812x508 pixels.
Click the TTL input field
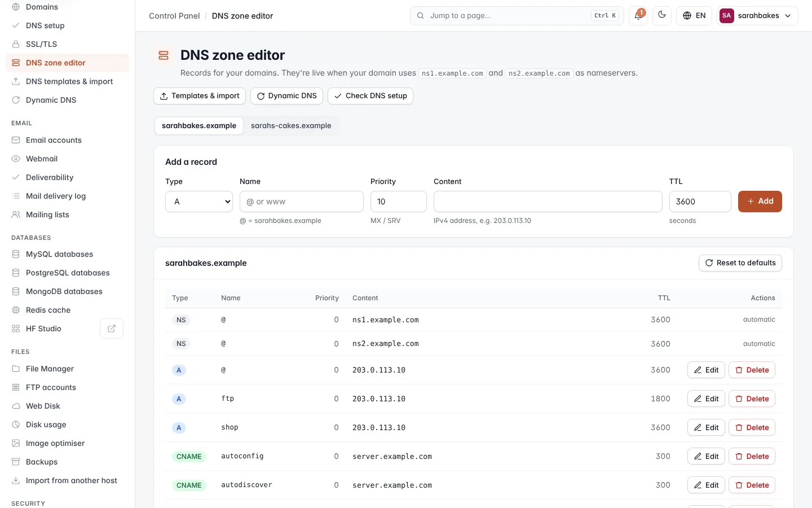pyautogui.click(x=700, y=202)
